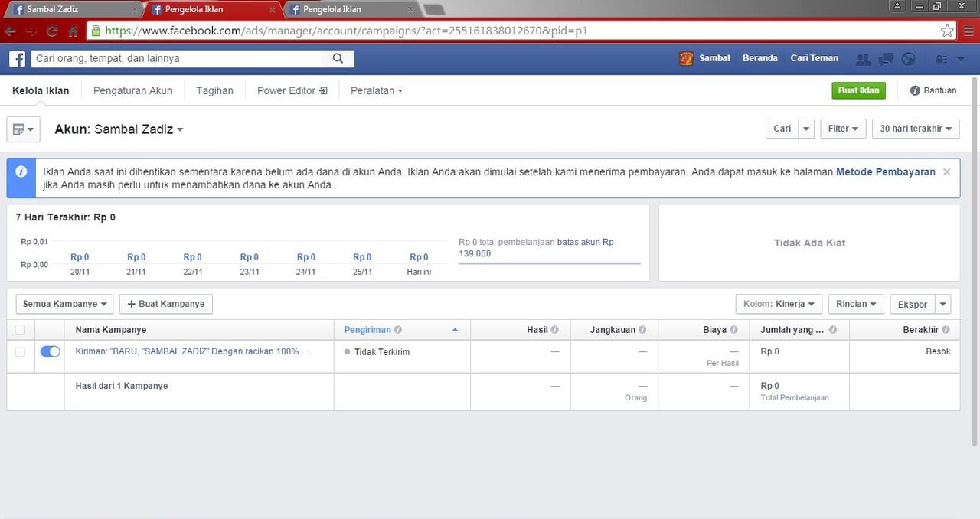Click the Power Editor external icon
The image size is (980, 519).
point(323,90)
